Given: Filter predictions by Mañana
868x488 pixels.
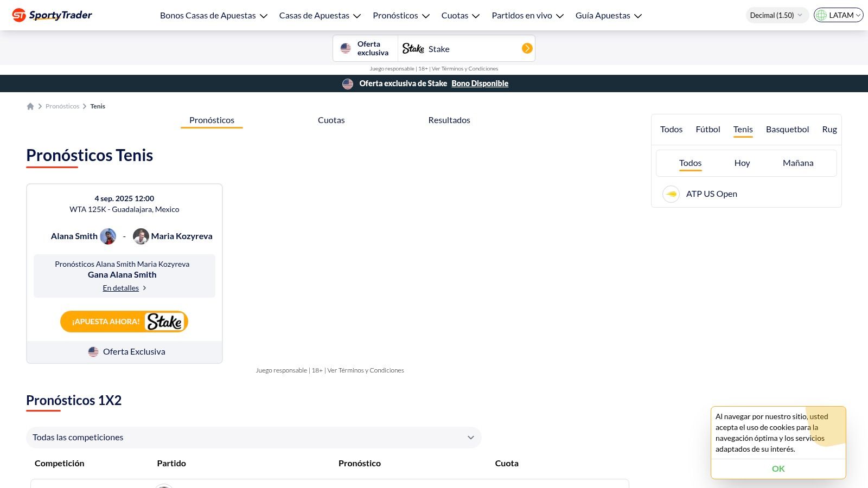Looking at the screenshot, I should [x=798, y=163].
